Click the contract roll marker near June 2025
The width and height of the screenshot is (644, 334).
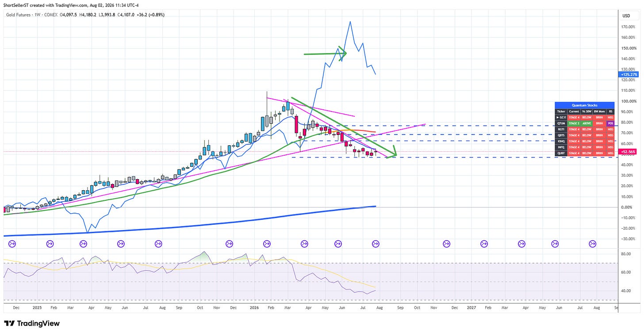121,243
